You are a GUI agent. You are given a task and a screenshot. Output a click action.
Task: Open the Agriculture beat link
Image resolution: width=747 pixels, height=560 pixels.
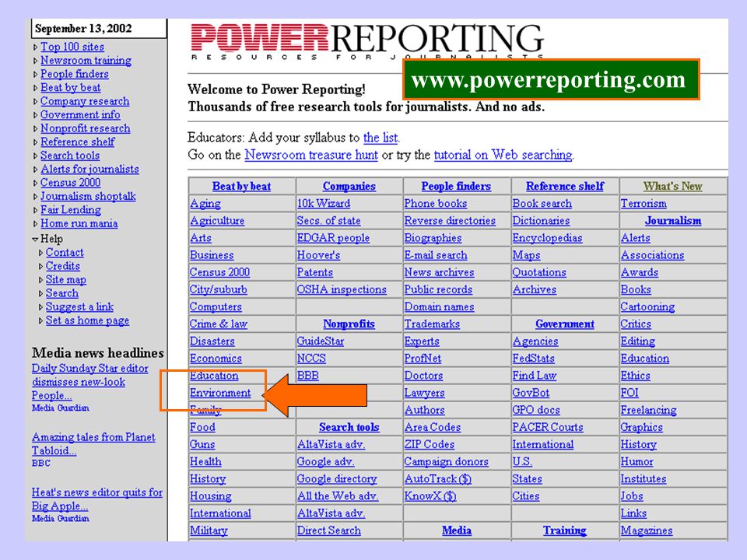coord(217,221)
